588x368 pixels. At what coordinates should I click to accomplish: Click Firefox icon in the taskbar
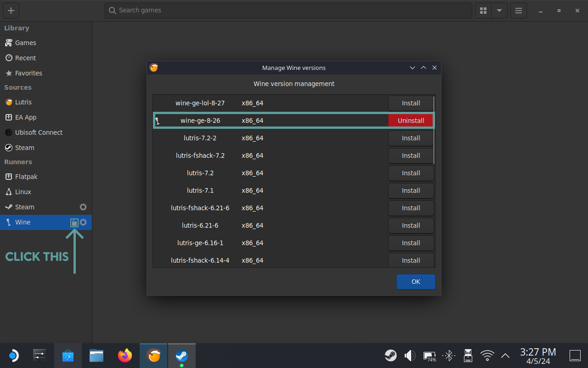(125, 356)
